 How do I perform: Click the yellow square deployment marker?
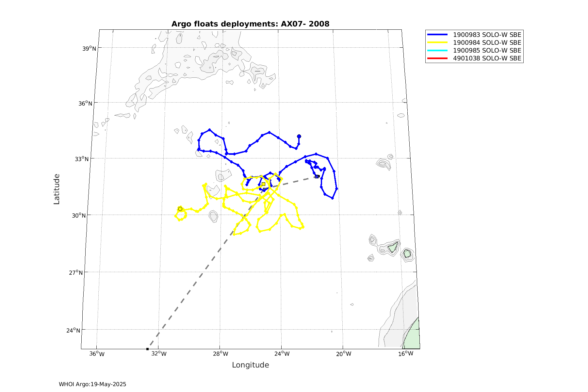[x=263, y=184]
